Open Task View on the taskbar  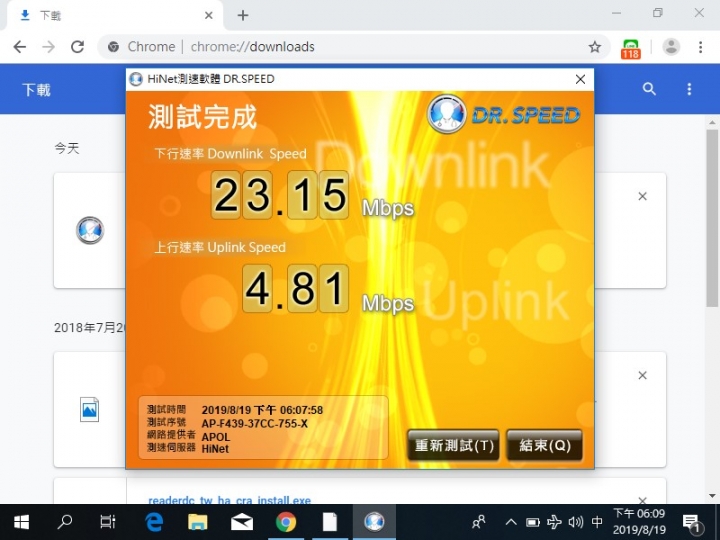[107, 522]
